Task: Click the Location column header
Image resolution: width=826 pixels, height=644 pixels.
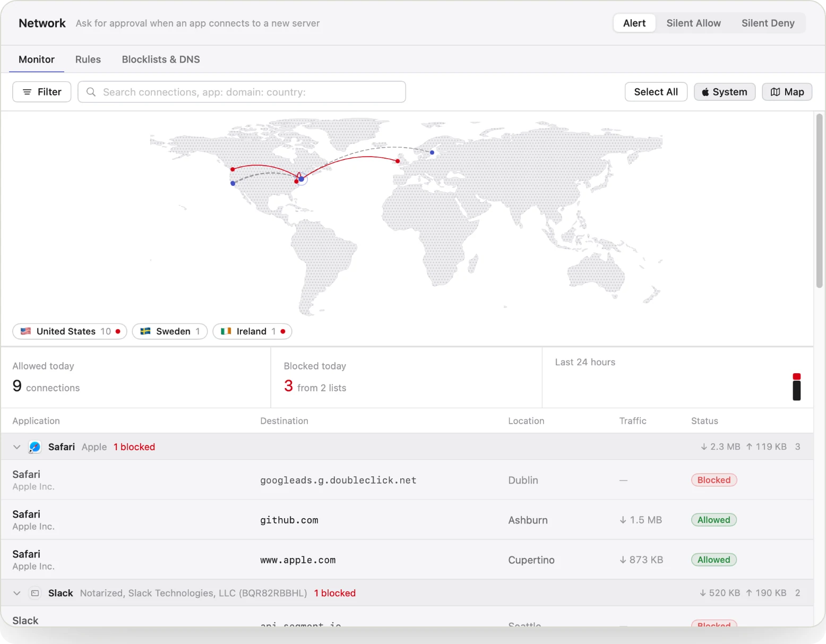Action: (526, 420)
